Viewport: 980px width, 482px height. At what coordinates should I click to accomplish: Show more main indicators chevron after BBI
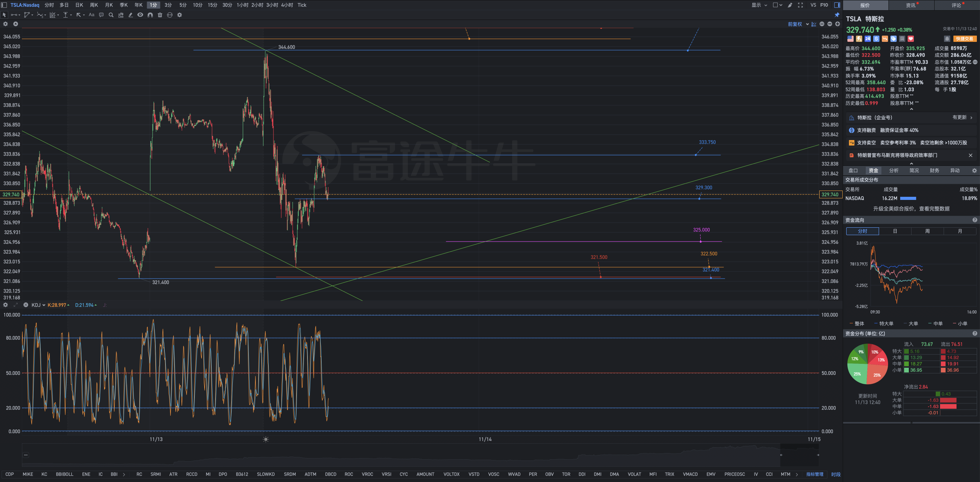[x=124, y=474]
